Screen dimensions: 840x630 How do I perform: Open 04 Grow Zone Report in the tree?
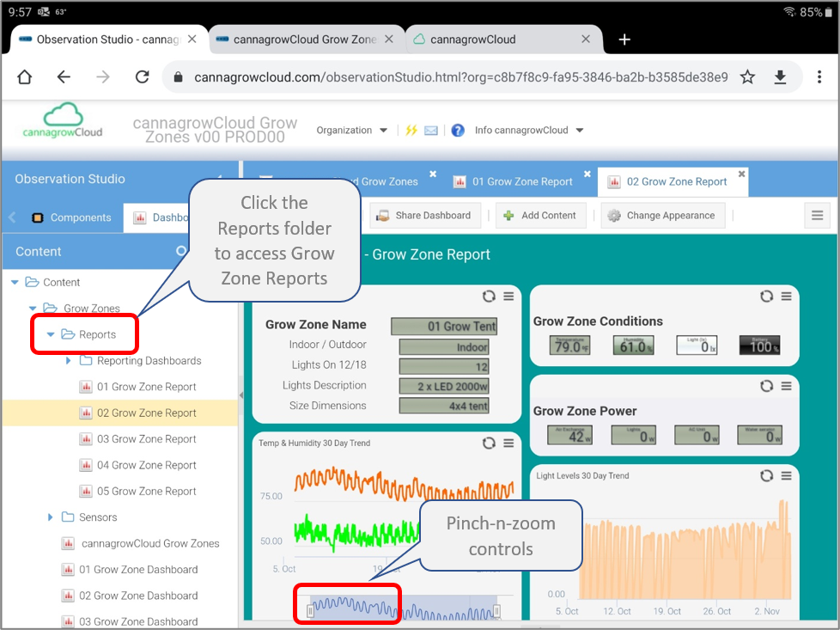[x=146, y=465]
